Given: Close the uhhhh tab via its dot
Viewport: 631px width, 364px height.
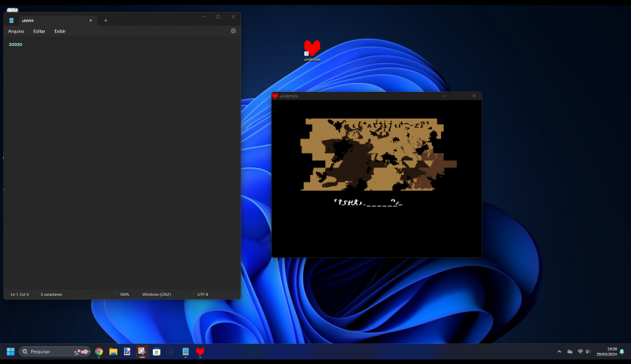Looking at the screenshot, I should pyautogui.click(x=91, y=20).
